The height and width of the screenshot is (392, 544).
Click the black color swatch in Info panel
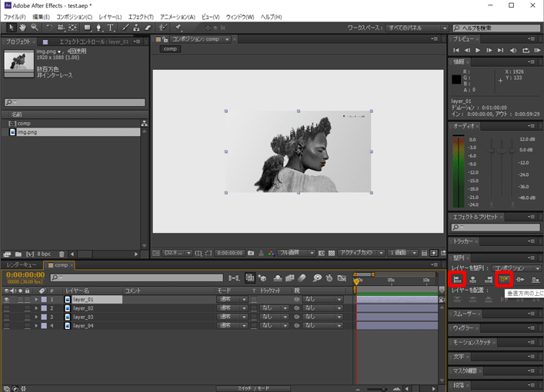point(456,80)
